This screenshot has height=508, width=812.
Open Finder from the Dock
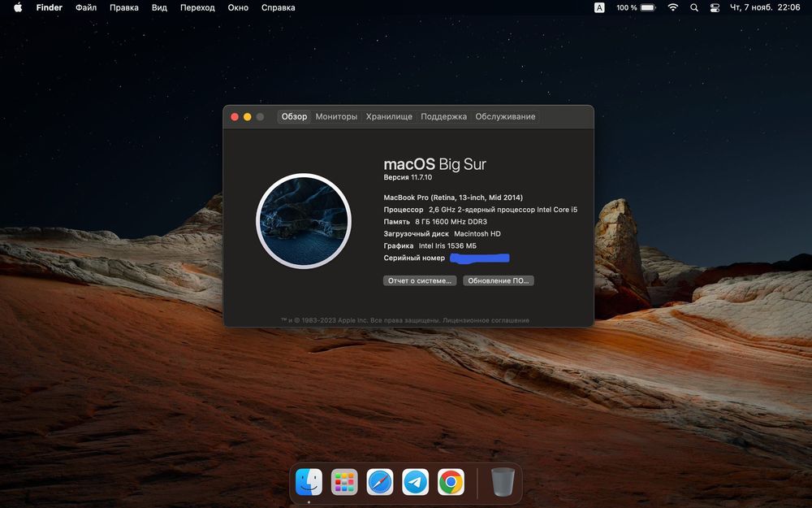point(309,482)
